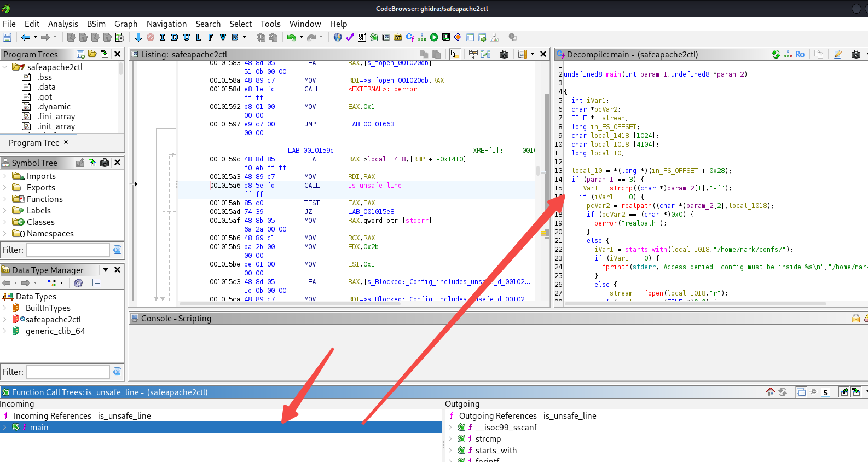Click the Save program toolbar icon
The height and width of the screenshot is (462, 868).
pos(7,37)
